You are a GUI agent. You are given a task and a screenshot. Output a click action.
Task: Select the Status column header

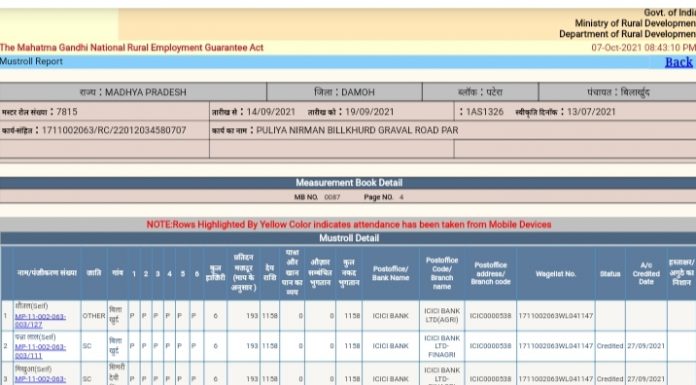coord(610,274)
